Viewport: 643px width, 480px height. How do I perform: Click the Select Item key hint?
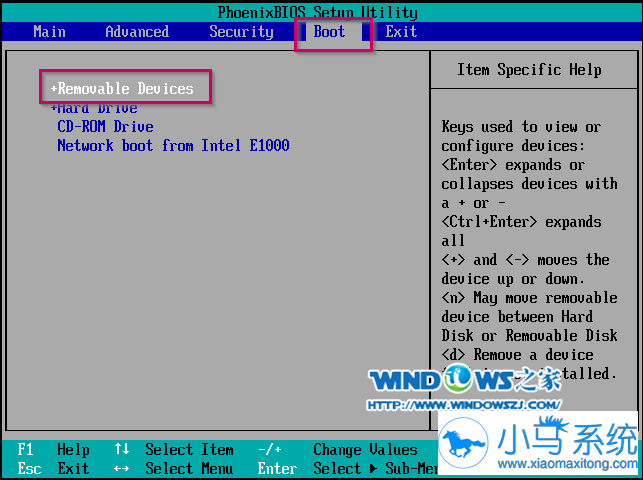189,449
